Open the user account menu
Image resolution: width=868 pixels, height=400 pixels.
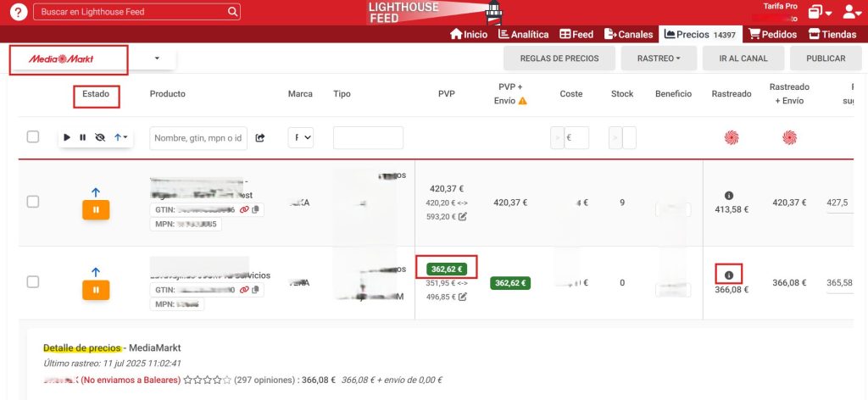click(x=852, y=12)
